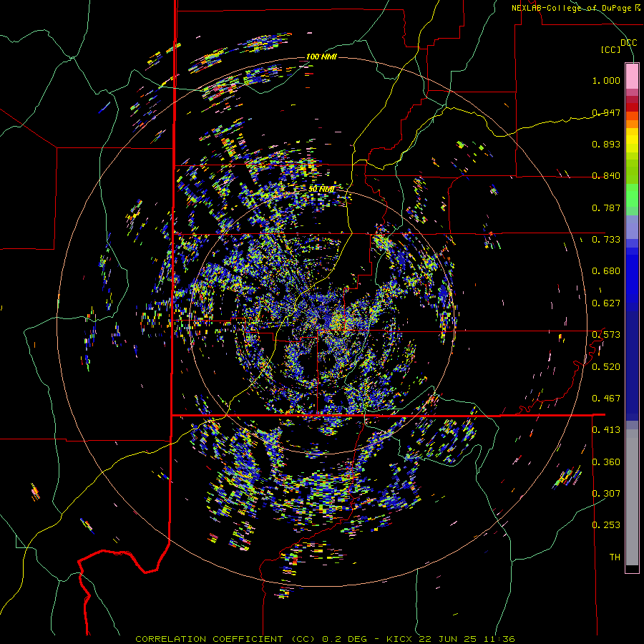Click the 11:36 time stamp
The image size is (644, 644).
pyautogui.click(x=498, y=639)
